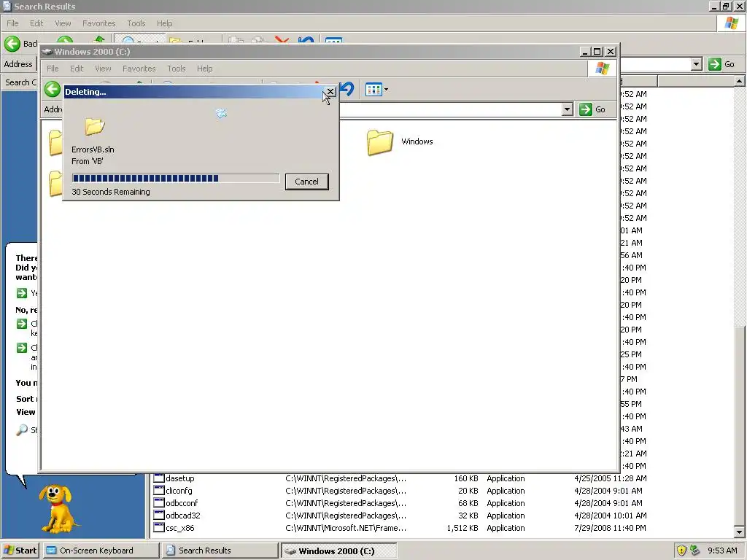The width and height of the screenshot is (747, 560).
Task: Open Help menu in Windows 2000 (C:) window
Action: coord(204,69)
